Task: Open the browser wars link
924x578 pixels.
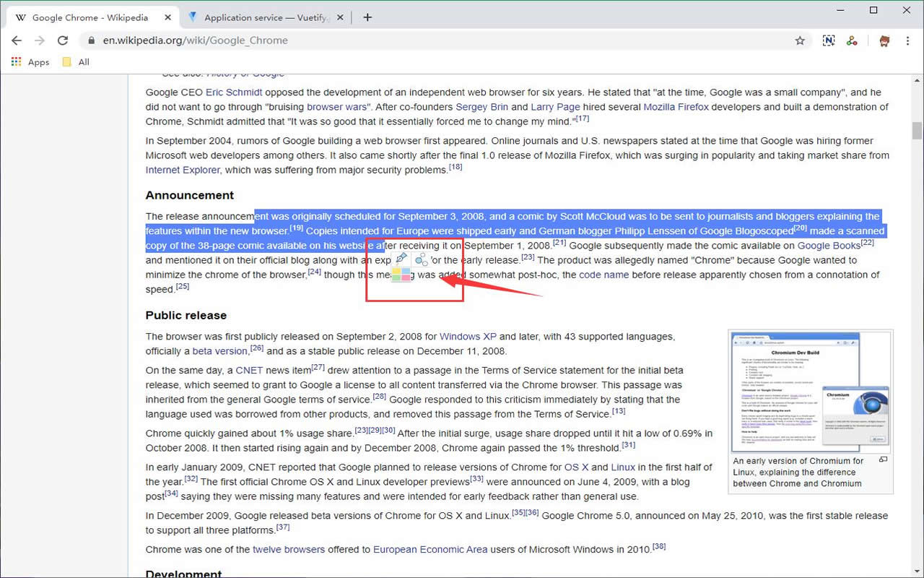Action: 337,107
